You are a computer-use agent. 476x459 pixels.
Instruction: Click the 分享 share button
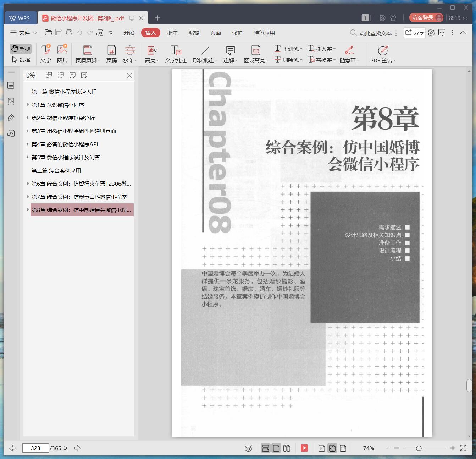(x=415, y=33)
